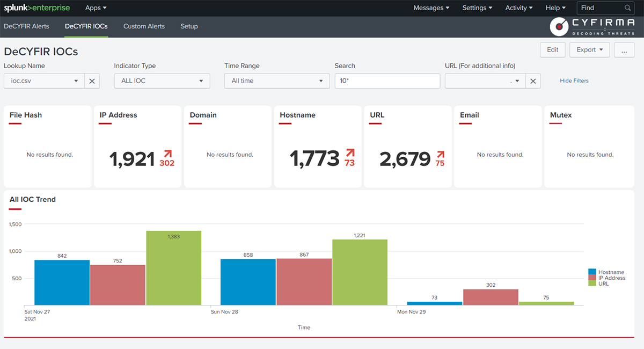This screenshot has width=644, height=349.
Task: Open the Activity menu
Action: pyautogui.click(x=519, y=8)
